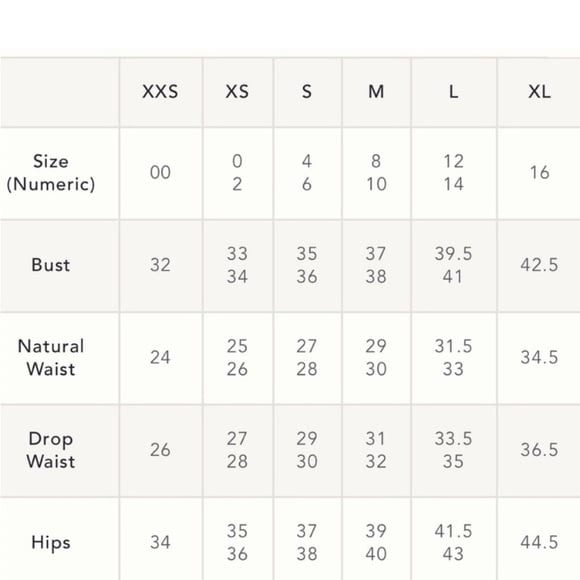580x580 pixels.
Task: Select the XL column header
Action: (539, 91)
